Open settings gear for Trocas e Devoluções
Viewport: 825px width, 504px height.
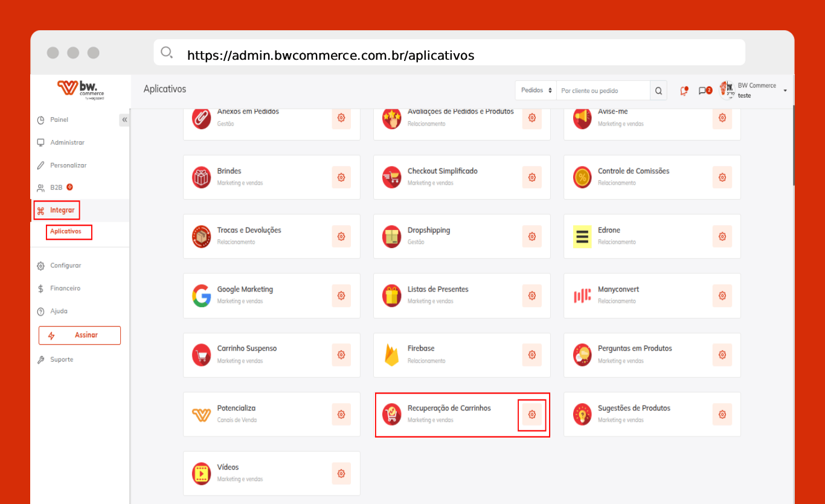click(x=341, y=237)
